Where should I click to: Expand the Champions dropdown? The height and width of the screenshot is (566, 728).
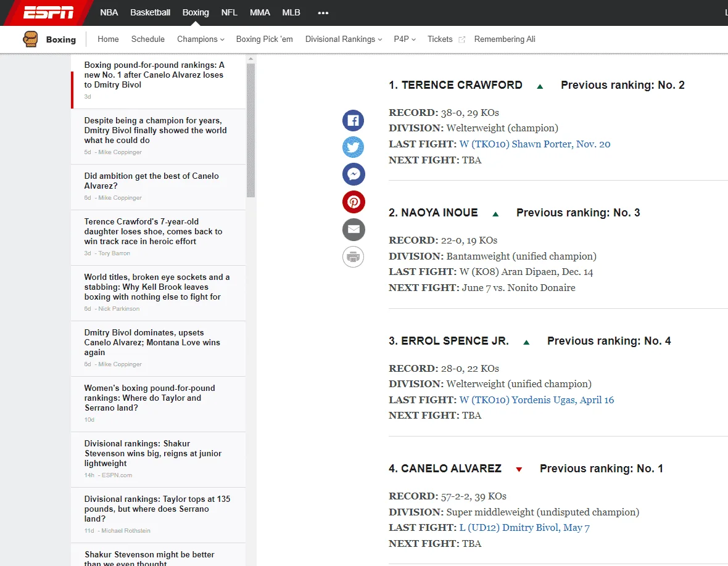tap(201, 39)
